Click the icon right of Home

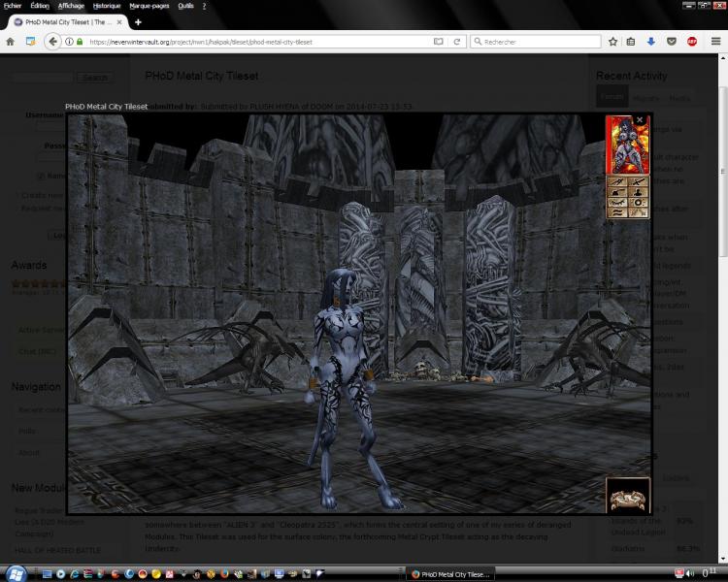31,42
